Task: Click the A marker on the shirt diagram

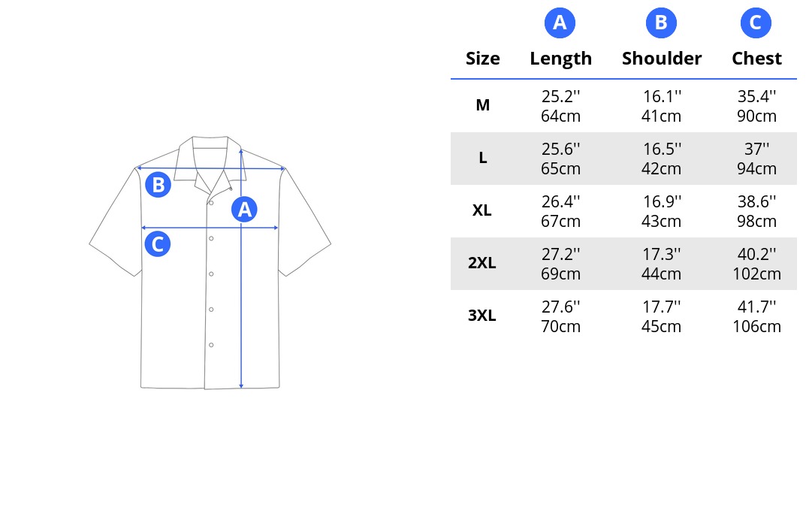Action: click(244, 210)
